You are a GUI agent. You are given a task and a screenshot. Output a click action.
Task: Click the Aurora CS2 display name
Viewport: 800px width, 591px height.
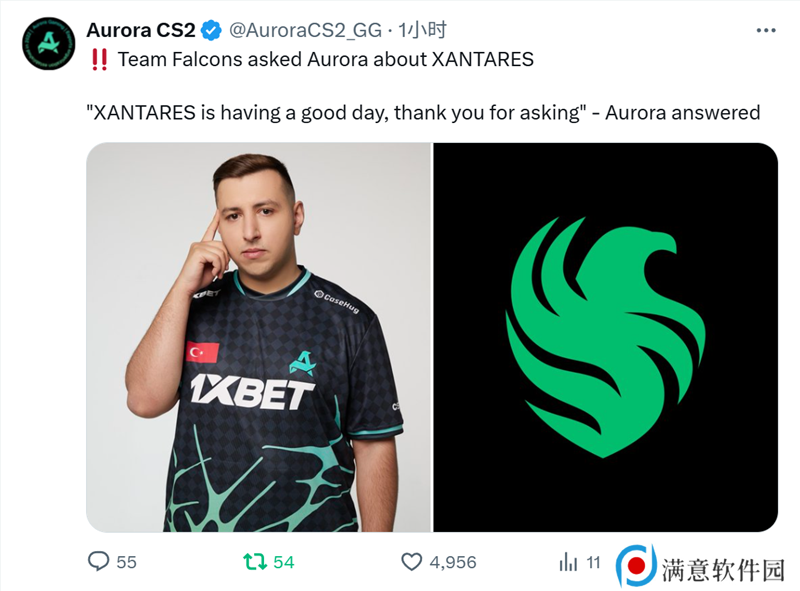click(x=141, y=31)
